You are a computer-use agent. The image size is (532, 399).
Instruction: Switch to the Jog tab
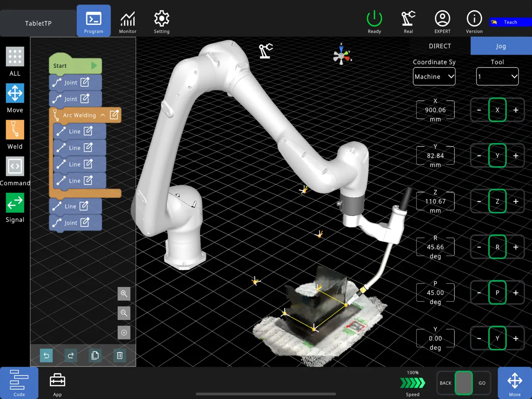[501, 46]
